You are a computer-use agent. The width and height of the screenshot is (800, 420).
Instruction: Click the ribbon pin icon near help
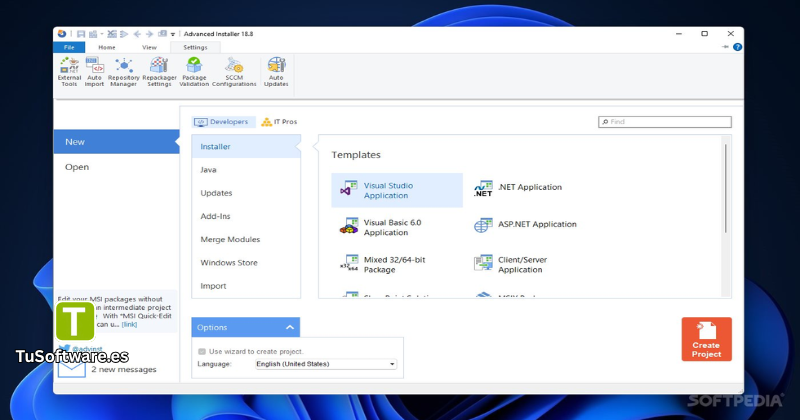(x=725, y=47)
